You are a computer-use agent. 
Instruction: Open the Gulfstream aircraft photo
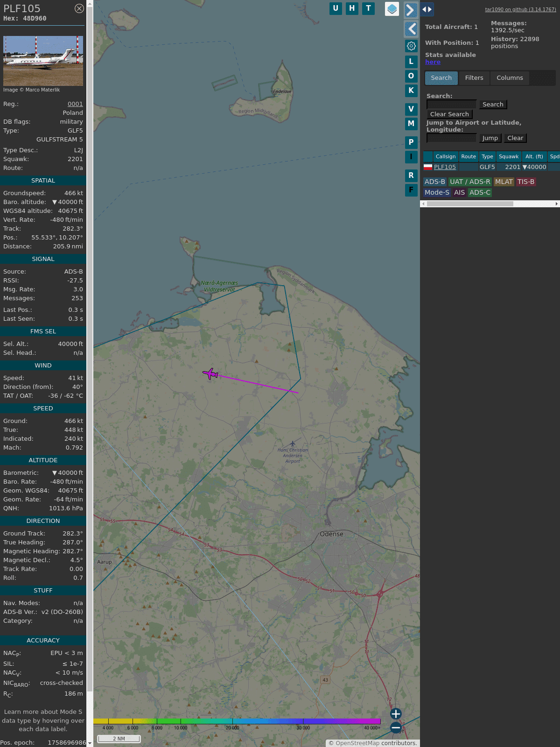pyautogui.click(x=43, y=61)
